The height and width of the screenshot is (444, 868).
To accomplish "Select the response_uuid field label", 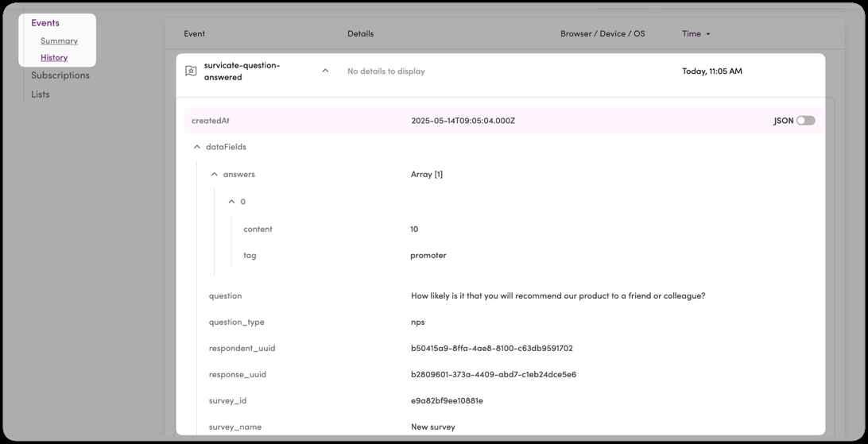I will click(238, 374).
